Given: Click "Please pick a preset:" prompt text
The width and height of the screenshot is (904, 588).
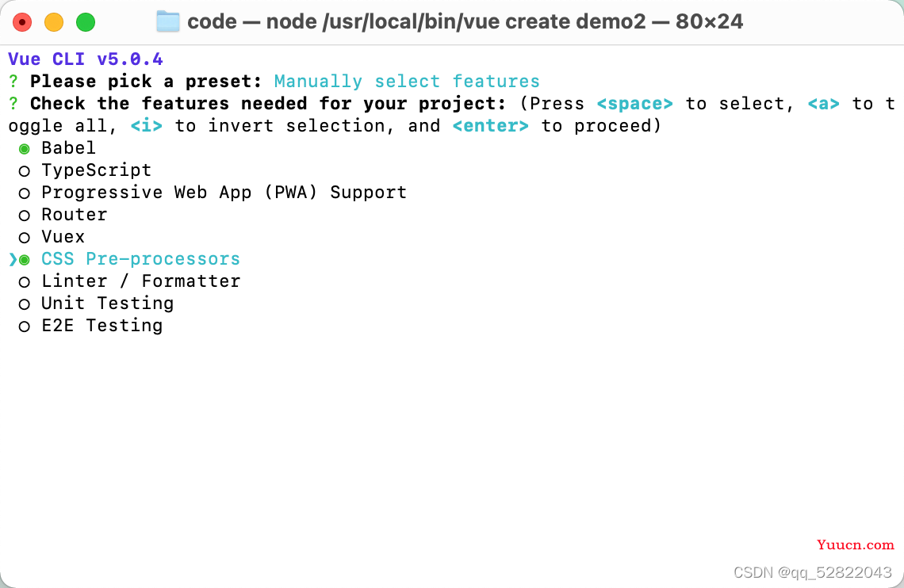Looking at the screenshot, I should (147, 82).
